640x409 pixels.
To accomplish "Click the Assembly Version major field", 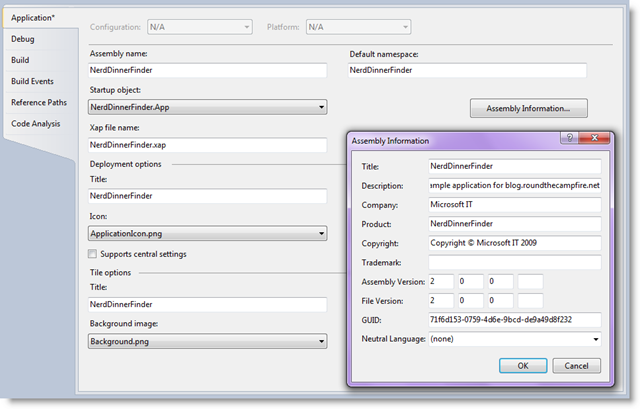I will point(441,281).
